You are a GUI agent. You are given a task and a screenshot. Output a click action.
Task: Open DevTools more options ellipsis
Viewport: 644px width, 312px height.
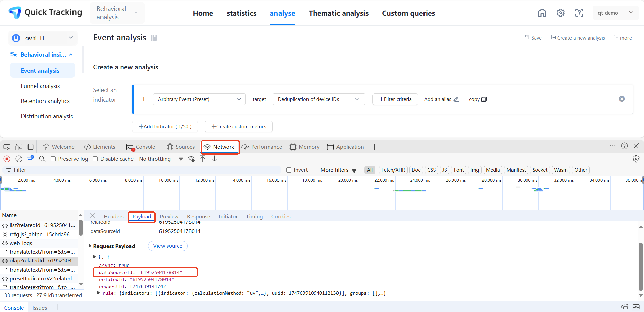pos(613,146)
